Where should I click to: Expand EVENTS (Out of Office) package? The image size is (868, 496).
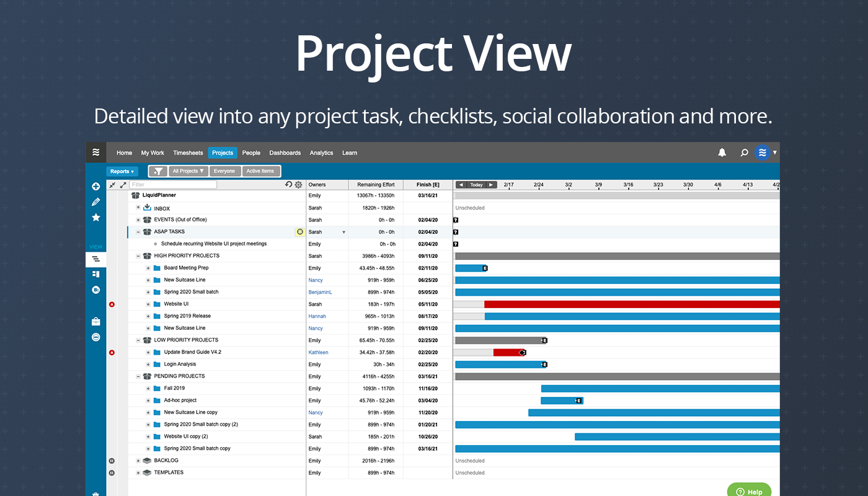(x=138, y=219)
